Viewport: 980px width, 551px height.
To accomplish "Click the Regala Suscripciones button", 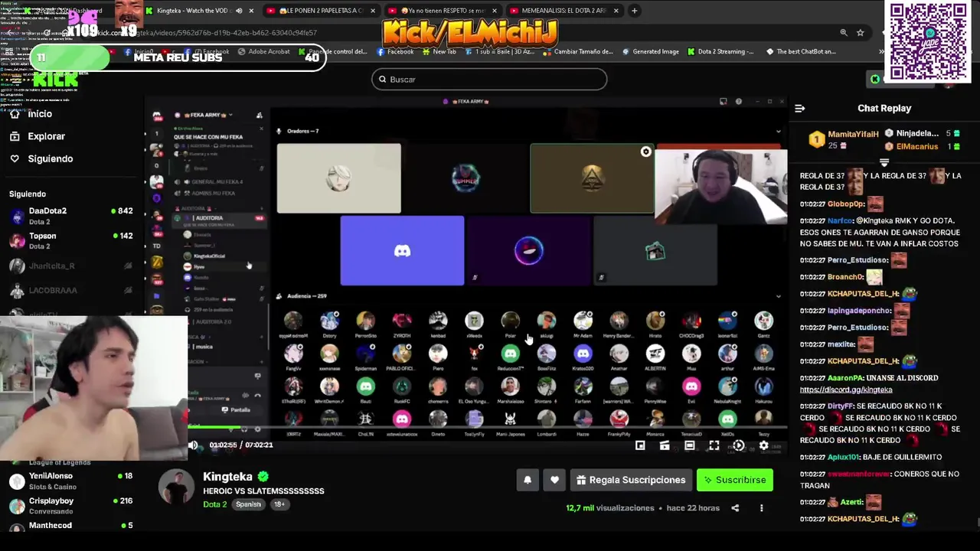I will (x=631, y=480).
